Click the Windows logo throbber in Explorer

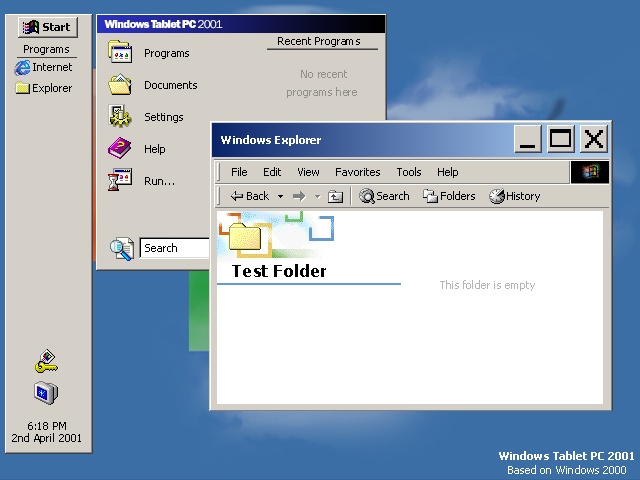(590, 172)
